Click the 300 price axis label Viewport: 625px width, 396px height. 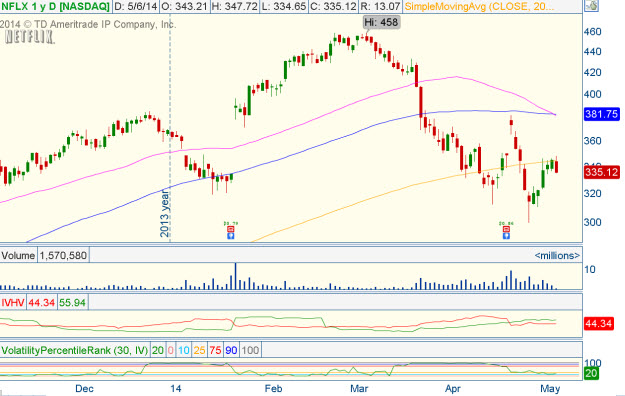pos(592,222)
